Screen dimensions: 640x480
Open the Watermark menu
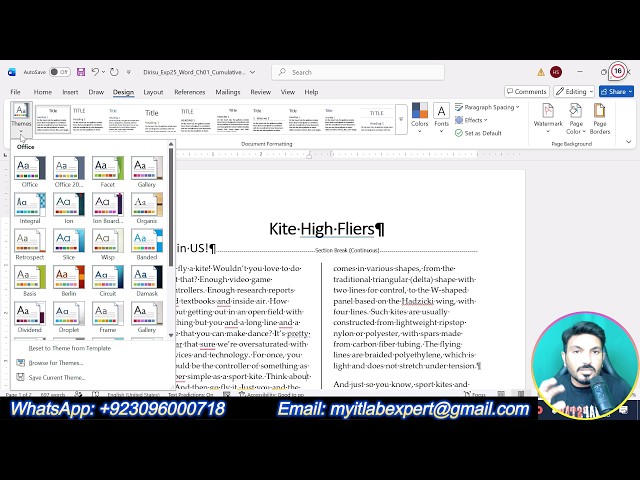tap(548, 119)
